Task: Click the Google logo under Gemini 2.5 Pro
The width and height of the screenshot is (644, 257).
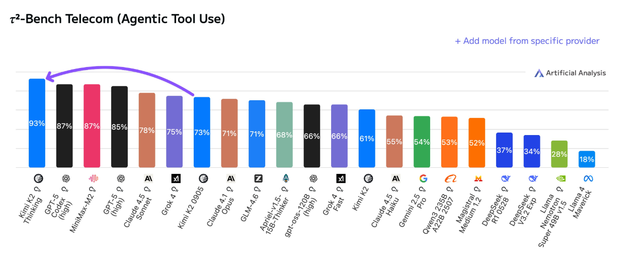Action: (x=423, y=178)
